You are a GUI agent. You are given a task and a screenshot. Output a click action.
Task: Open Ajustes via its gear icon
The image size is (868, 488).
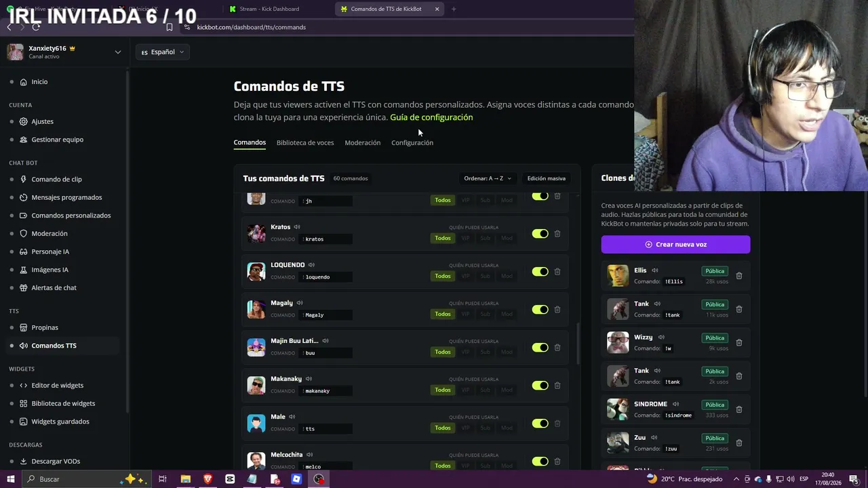(23, 121)
